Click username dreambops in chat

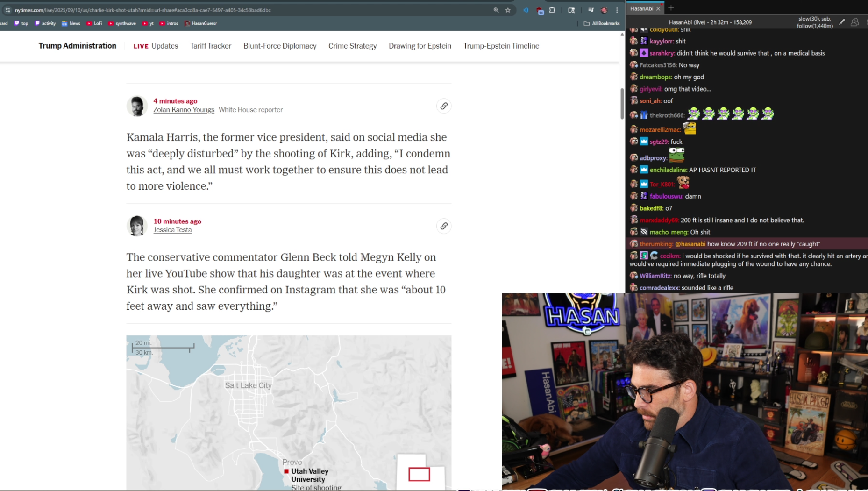[x=656, y=77]
